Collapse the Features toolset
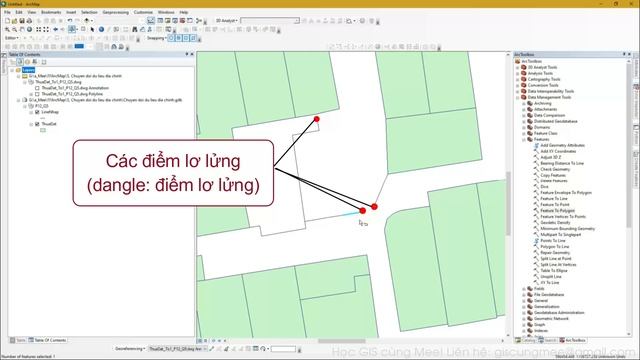The image size is (640, 360). pyautogui.click(x=524, y=140)
